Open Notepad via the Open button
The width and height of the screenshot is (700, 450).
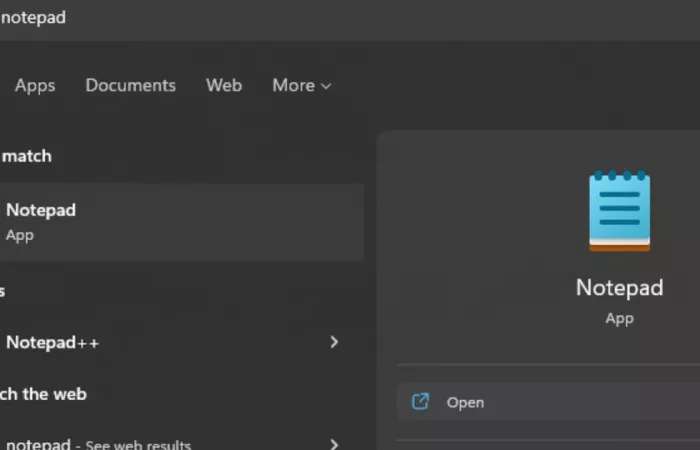click(x=548, y=402)
